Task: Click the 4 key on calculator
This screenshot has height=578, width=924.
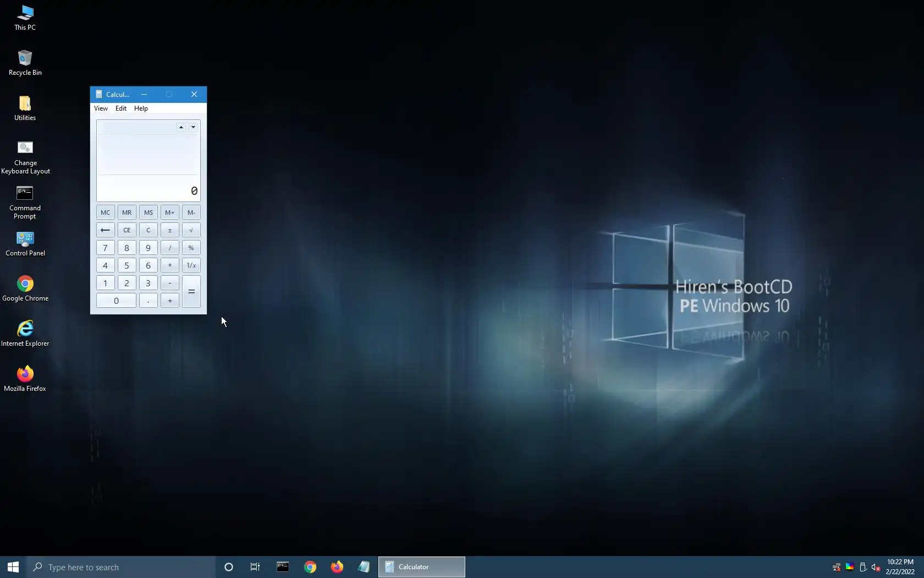Action: 105,265
